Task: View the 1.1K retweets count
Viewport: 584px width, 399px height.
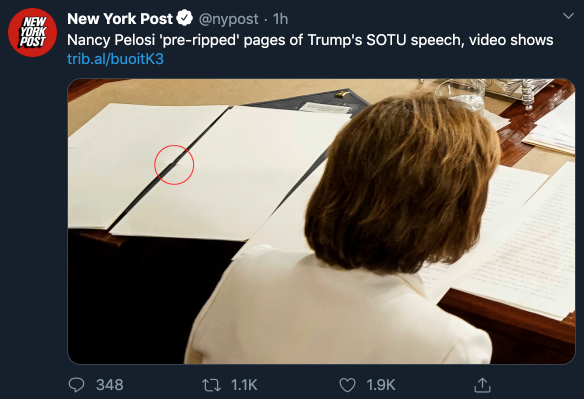Action: pos(244,385)
